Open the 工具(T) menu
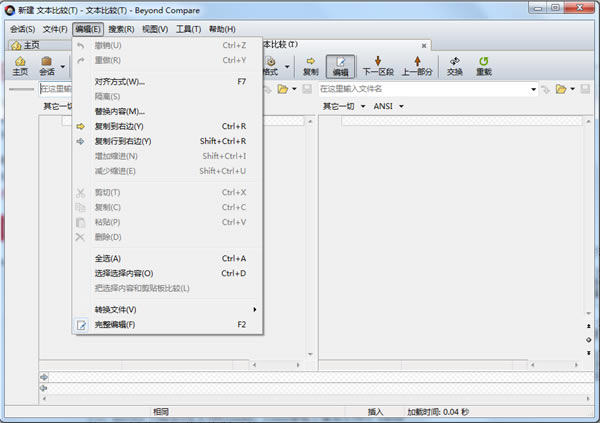Screen dimensions: 600x423 (189, 29)
